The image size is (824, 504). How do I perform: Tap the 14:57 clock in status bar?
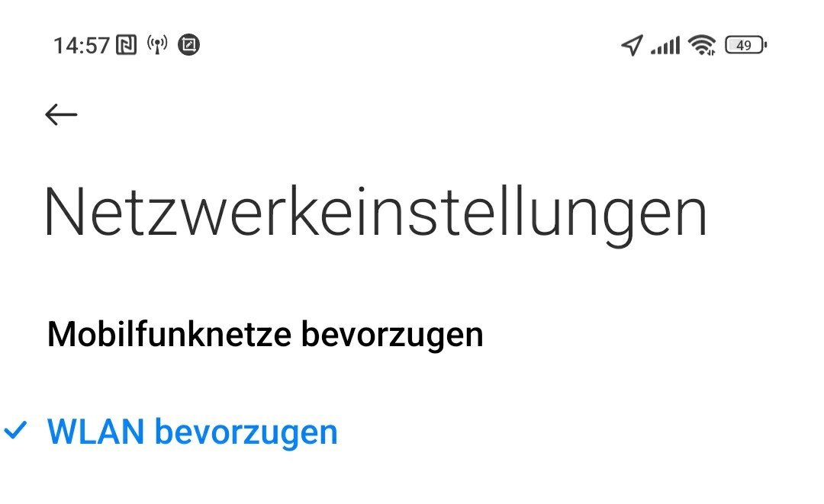82,46
